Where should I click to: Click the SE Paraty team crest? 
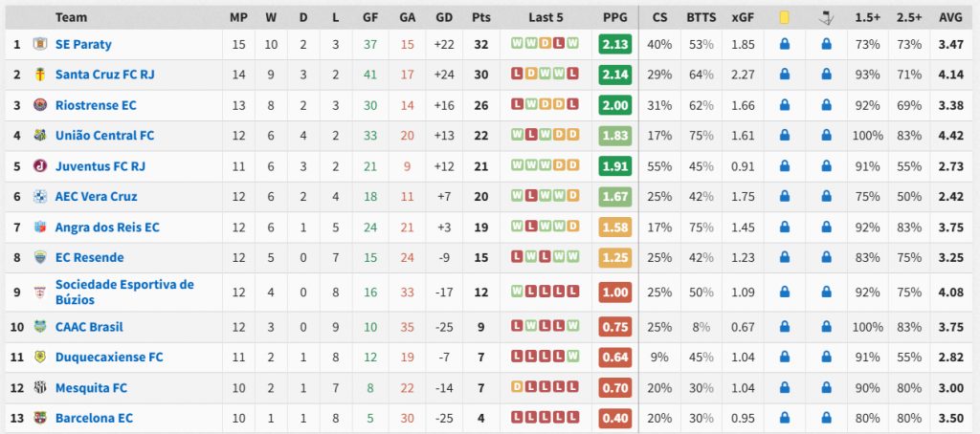[x=39, y=44]
